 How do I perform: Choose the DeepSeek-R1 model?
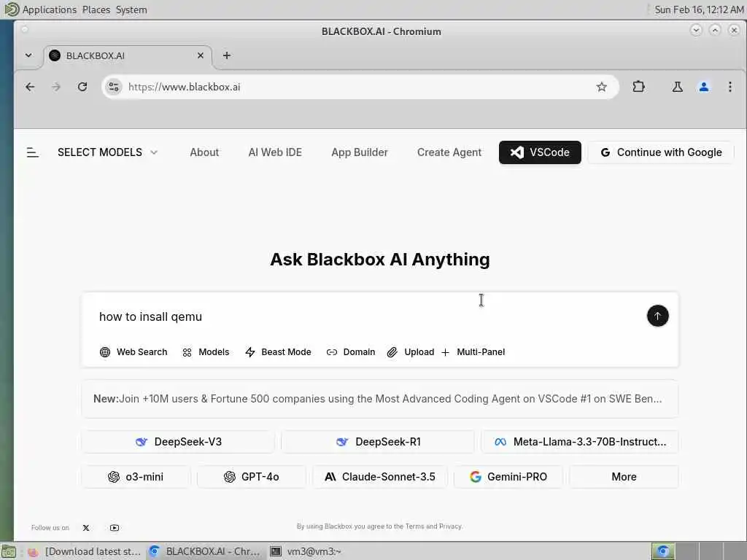[379, 442]
